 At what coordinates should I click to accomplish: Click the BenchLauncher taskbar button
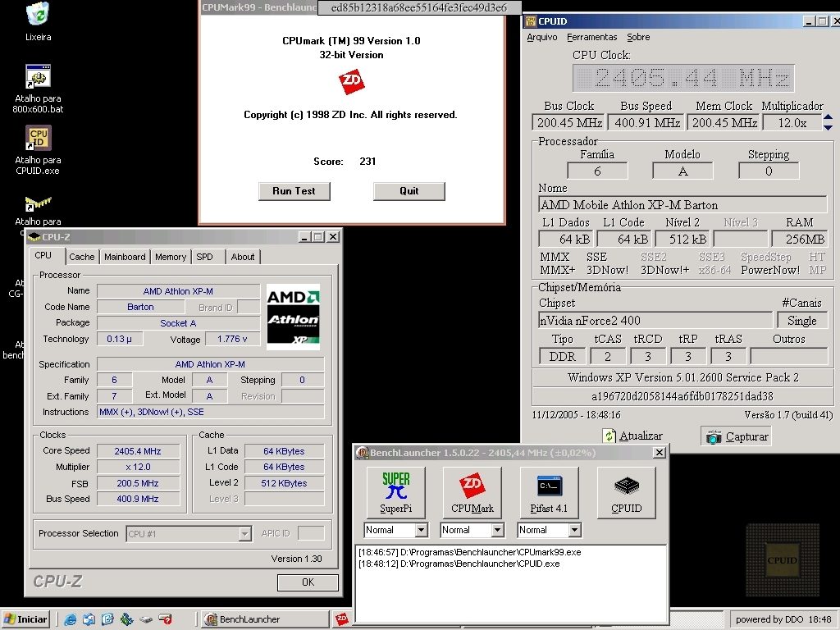click(266, 619)
